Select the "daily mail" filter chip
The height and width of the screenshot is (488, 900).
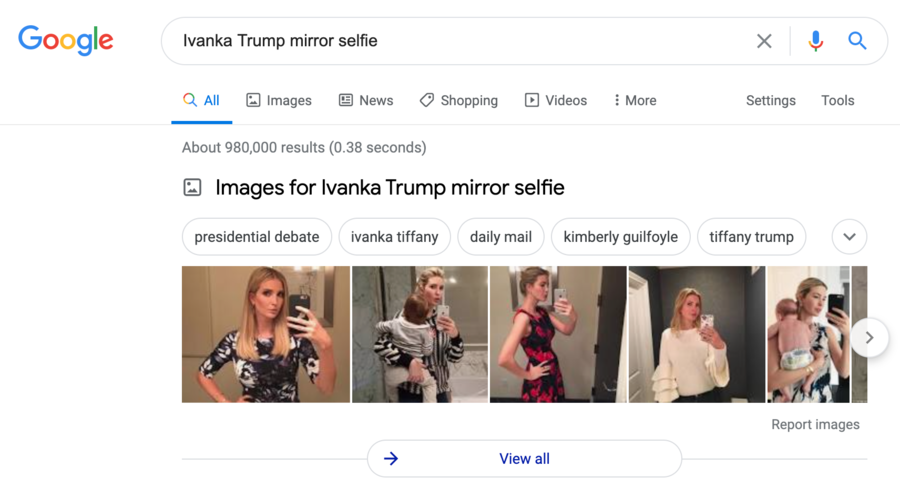pos(500,237)
